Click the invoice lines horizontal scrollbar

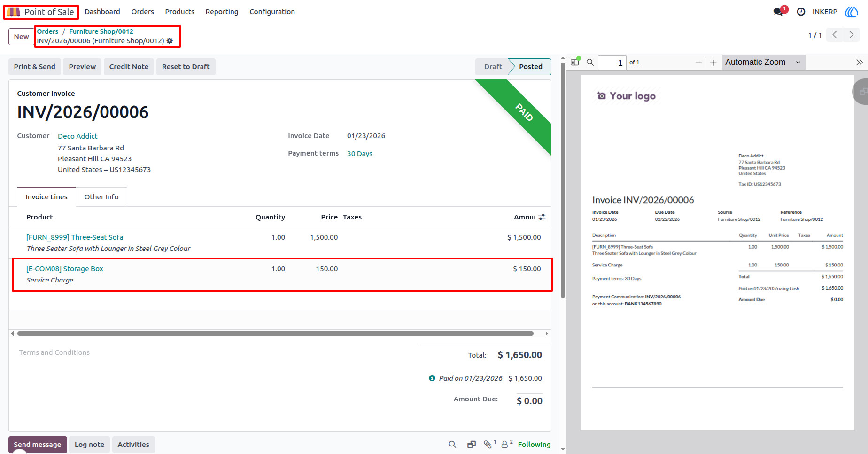coord(275,334)
